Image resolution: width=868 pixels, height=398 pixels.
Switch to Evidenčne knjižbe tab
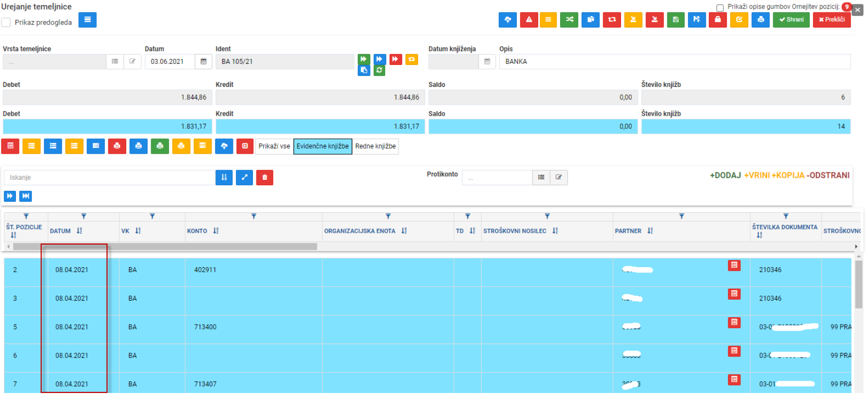click(x=323, y=146)
